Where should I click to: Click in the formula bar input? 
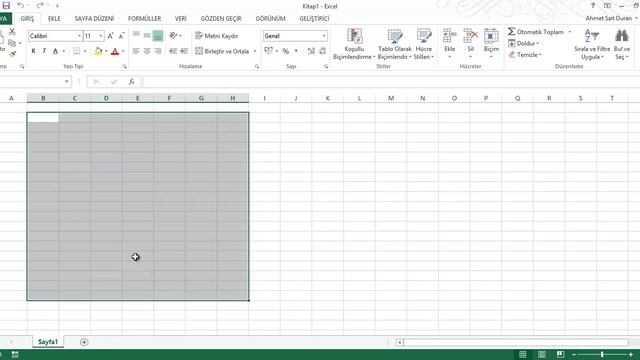(x=391, y=82)
